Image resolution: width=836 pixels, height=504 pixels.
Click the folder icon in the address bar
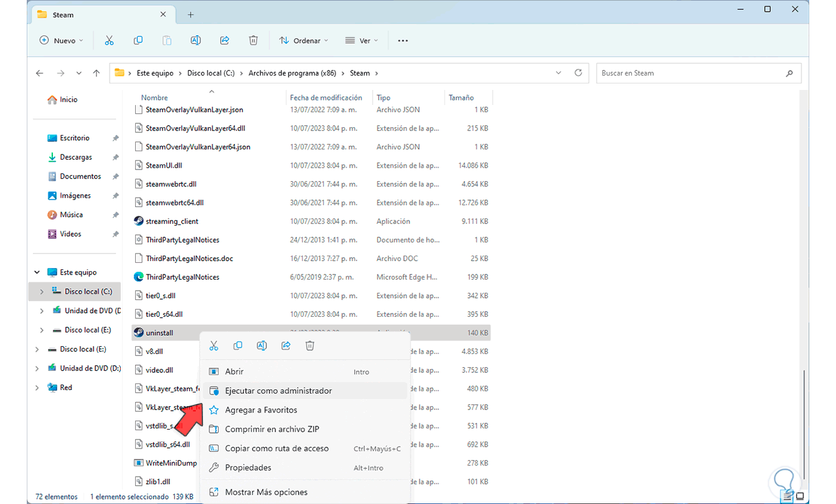click(x=119, y=73)
